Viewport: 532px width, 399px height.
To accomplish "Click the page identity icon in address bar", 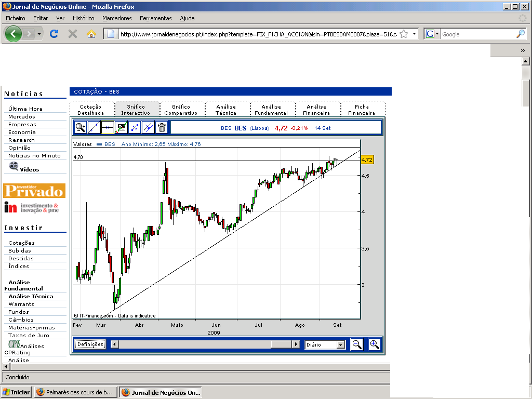I will point(111,34).
